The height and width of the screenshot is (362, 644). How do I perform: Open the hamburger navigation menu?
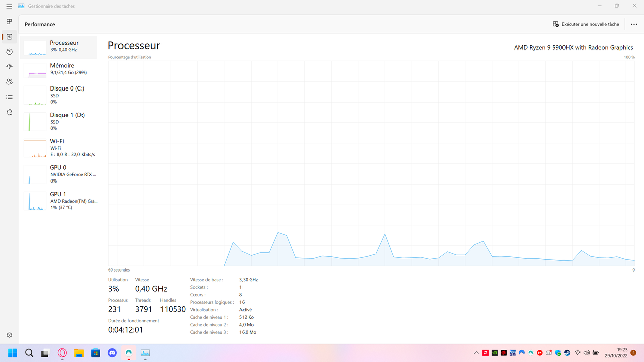pyautogui.click(x=9, y=6)
